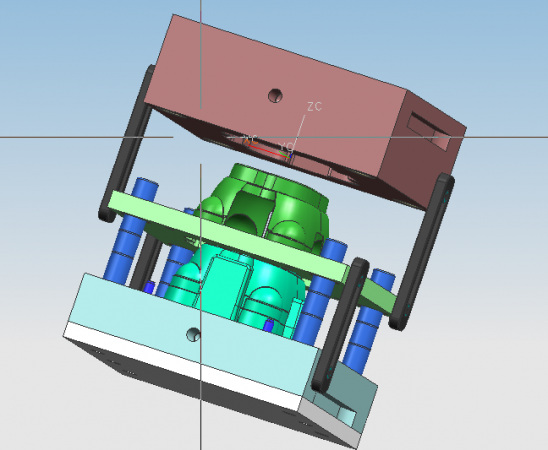
Task: Select the small blue pin beside the teal core
Action: point(268,325)
